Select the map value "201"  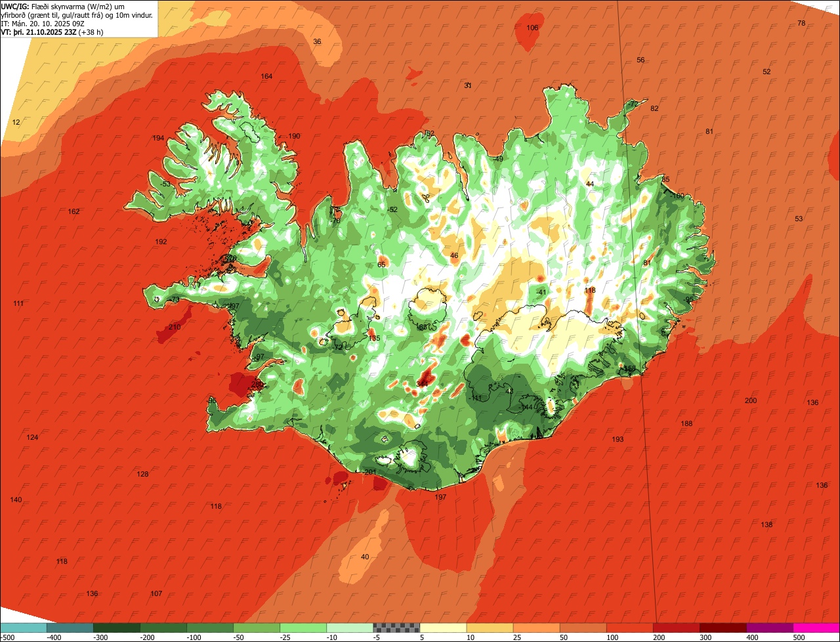(369, 472)
